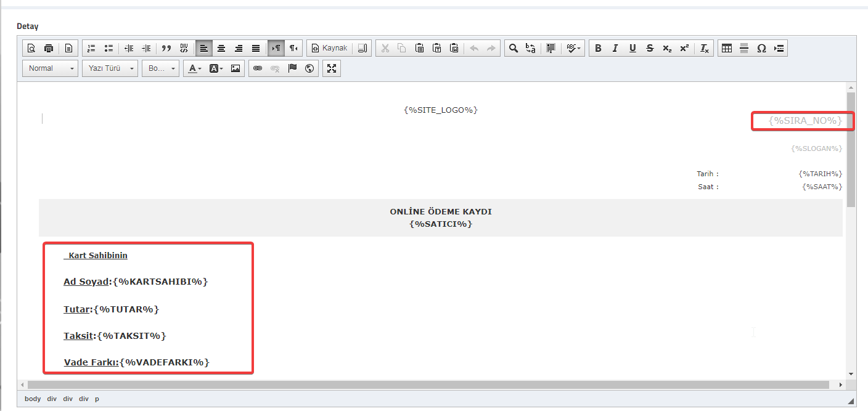Click the Cut scissors icon
The width and height of the screenshot is (868, 411).
tap(385, 48)
